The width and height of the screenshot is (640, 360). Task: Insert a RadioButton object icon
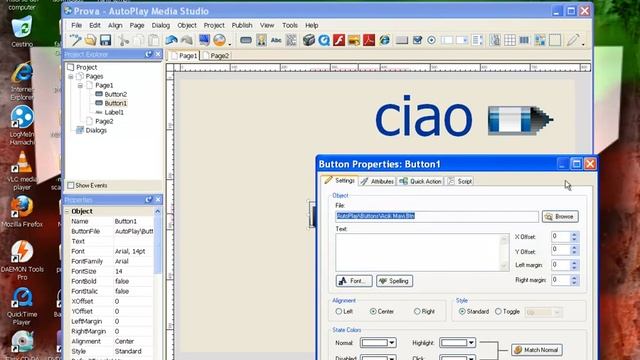[431, 40]
